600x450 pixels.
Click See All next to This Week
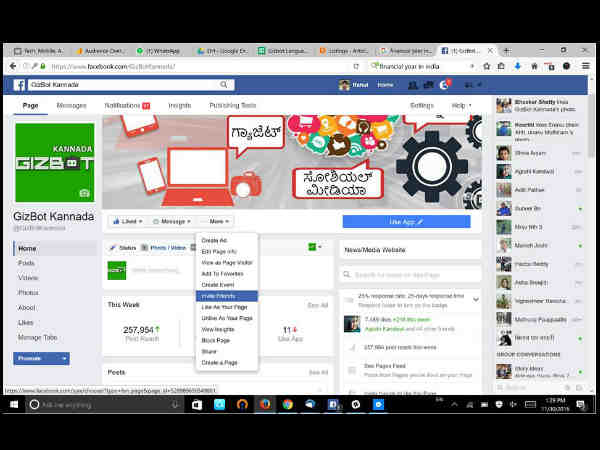tap(318, 305)
